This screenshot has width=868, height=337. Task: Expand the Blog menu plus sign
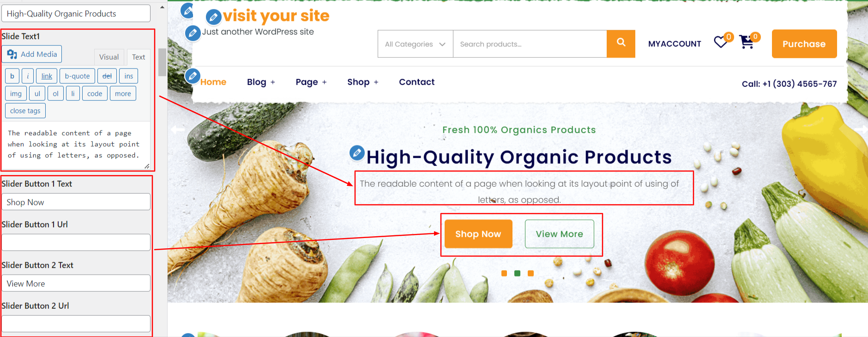click(x=273, y=82)
